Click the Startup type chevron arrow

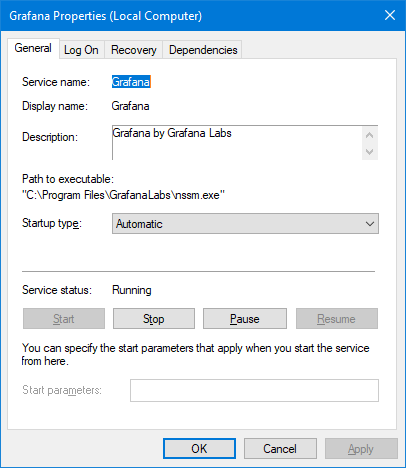tap(370, 224)
